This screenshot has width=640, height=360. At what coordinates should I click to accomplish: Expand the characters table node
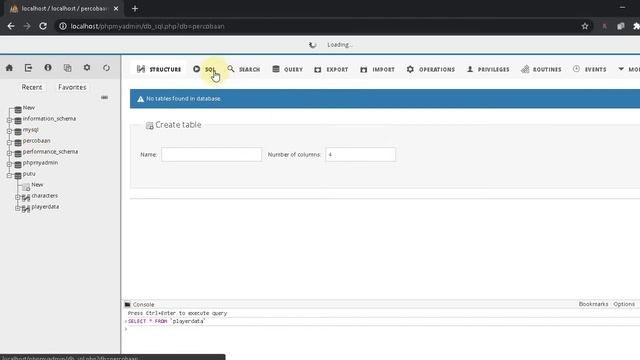[17, 197]
